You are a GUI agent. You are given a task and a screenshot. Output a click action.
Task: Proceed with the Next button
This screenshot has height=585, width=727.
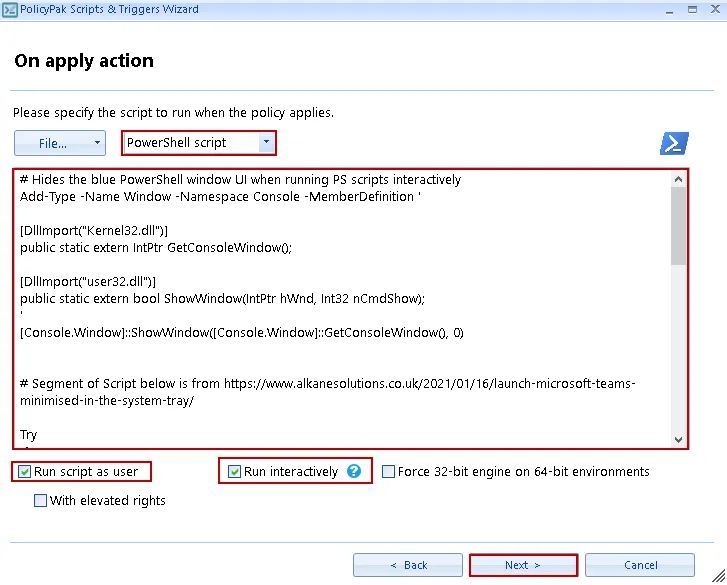tap(523, 565)
